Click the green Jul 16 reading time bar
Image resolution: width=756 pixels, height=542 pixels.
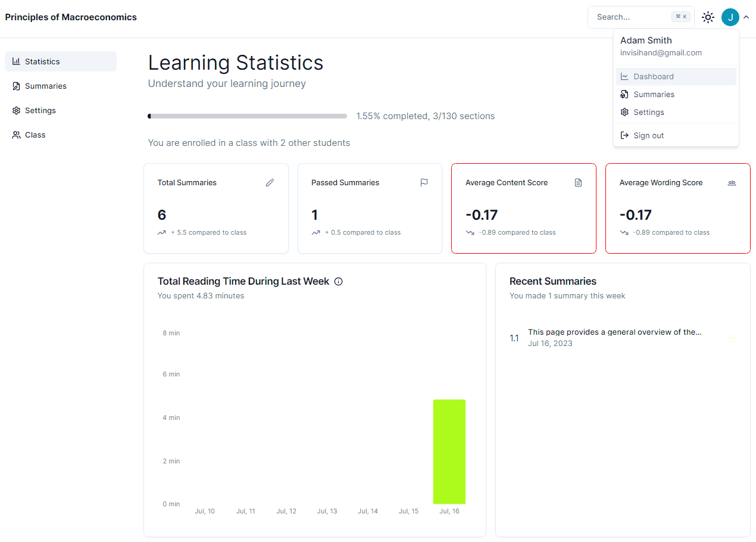pyautogui.click(x=449, y=451)
